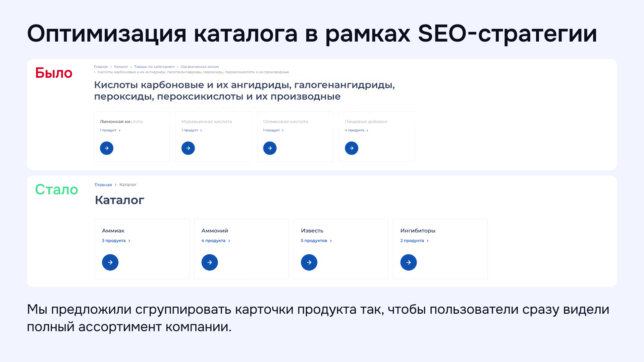The height and width of the screenshot is (362, 644).
Task: Click 'Органическая химия' breadcrumb link
Action: point(200,67)
